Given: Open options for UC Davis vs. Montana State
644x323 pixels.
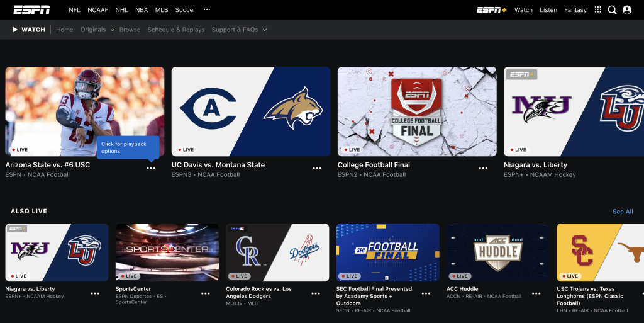Looking at the screenshot, I should click(x=317, y=169).
